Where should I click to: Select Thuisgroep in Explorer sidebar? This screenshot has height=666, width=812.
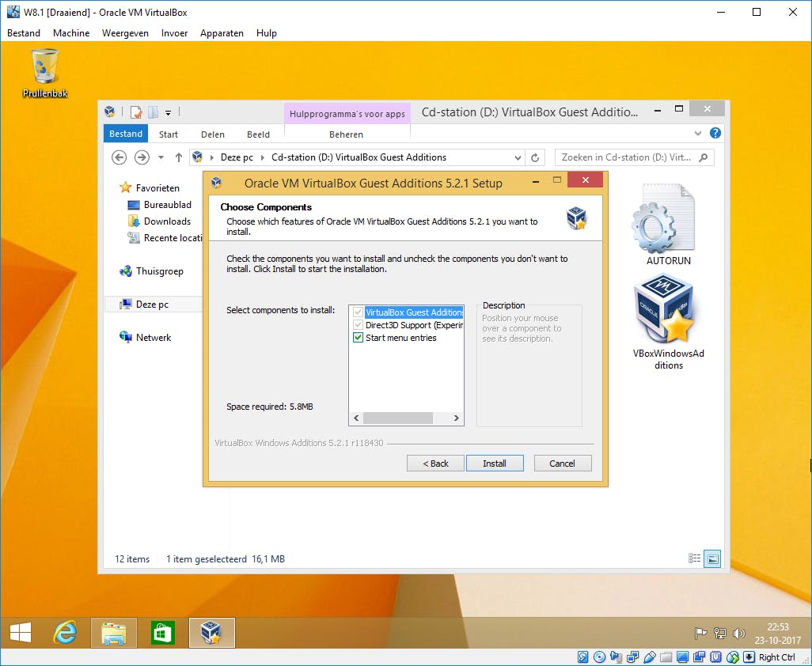tap(150, 271)
